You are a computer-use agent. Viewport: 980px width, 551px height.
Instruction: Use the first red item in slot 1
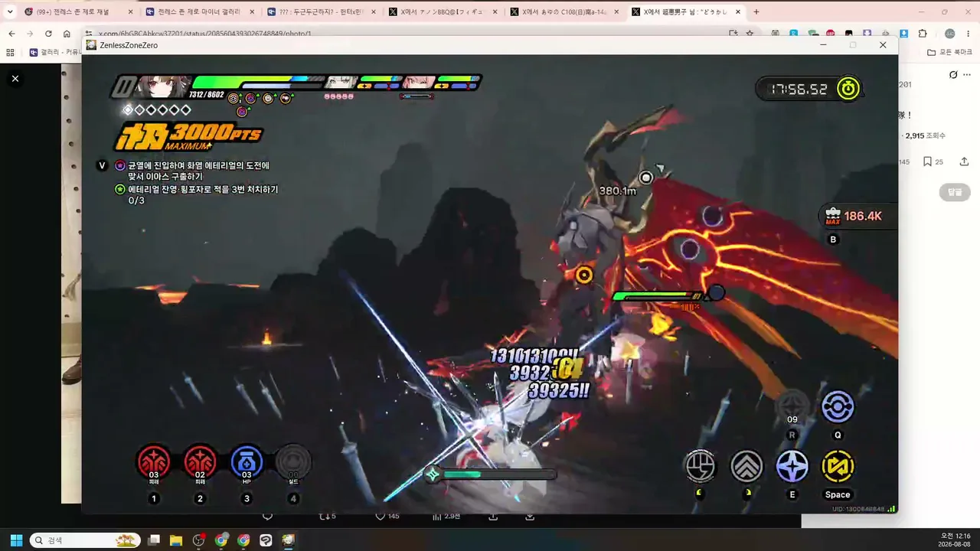(154, 462)
